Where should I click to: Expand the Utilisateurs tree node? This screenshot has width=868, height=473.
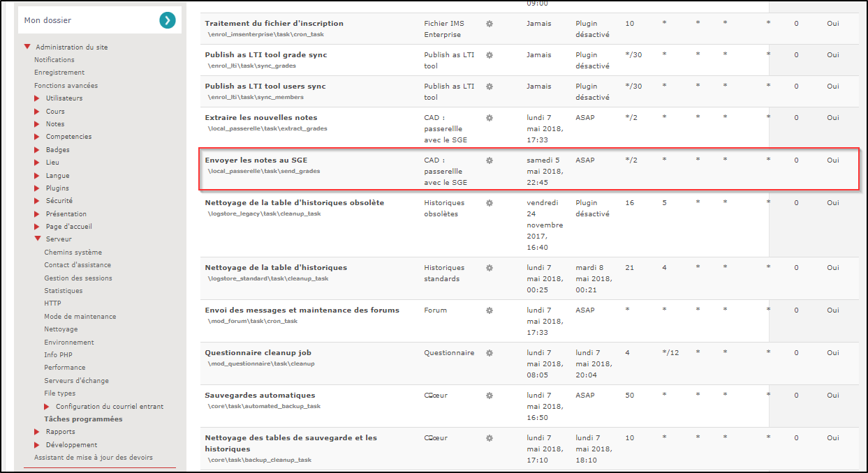pyautogui.click(x=37, y=98)
